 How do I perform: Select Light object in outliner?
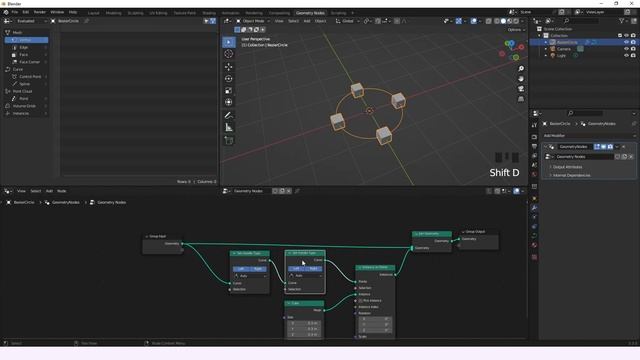(x=561, y=56)
